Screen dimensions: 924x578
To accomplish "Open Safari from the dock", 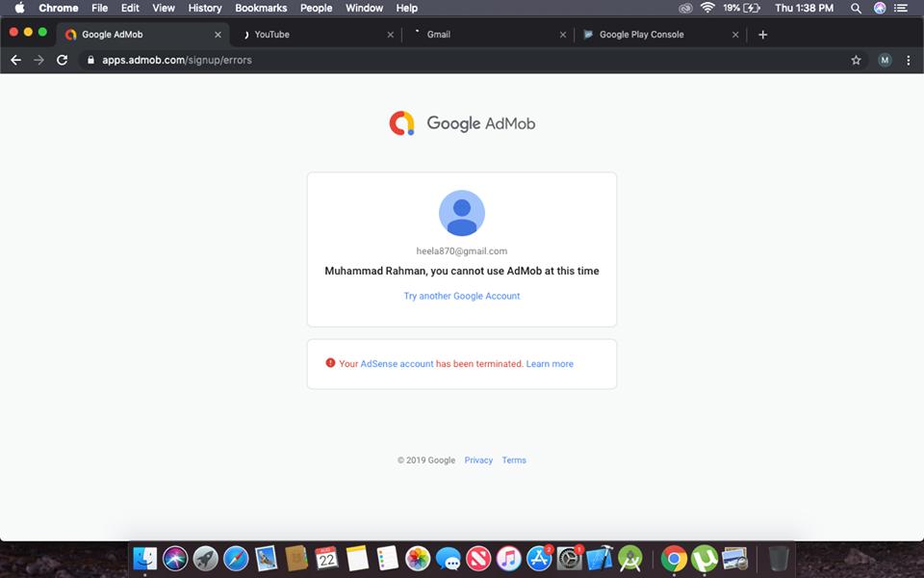I will (x=236, y=558).
